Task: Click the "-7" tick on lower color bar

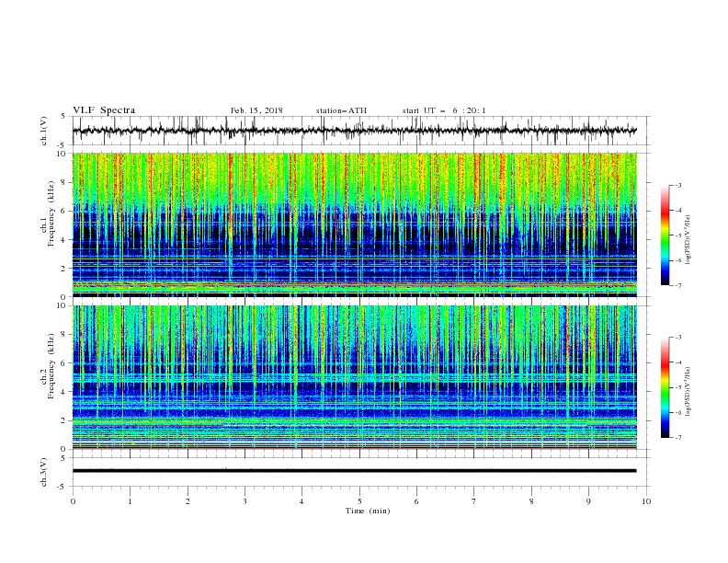Action: [677, 438]
